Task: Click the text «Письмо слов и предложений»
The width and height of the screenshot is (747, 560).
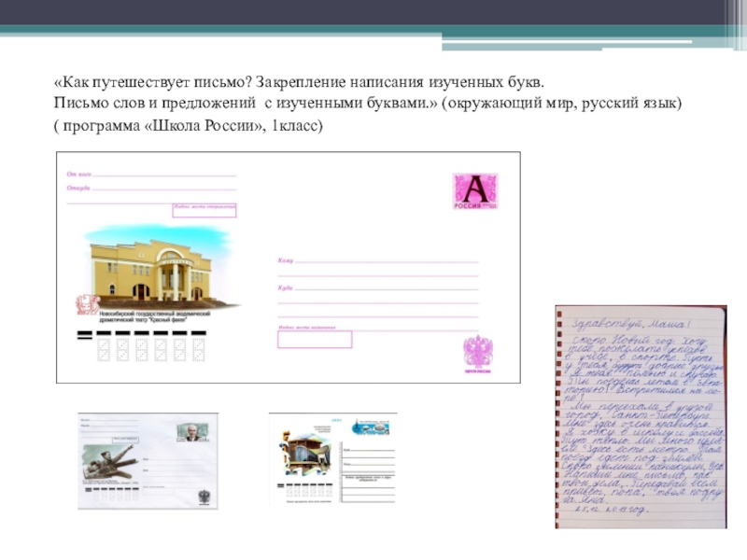Action: tap(155, 103)
